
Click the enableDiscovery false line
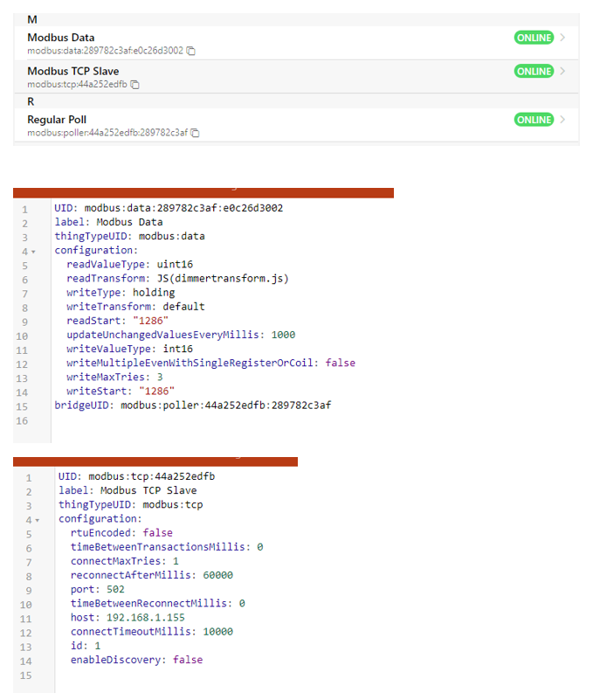[x=136, y=660]
